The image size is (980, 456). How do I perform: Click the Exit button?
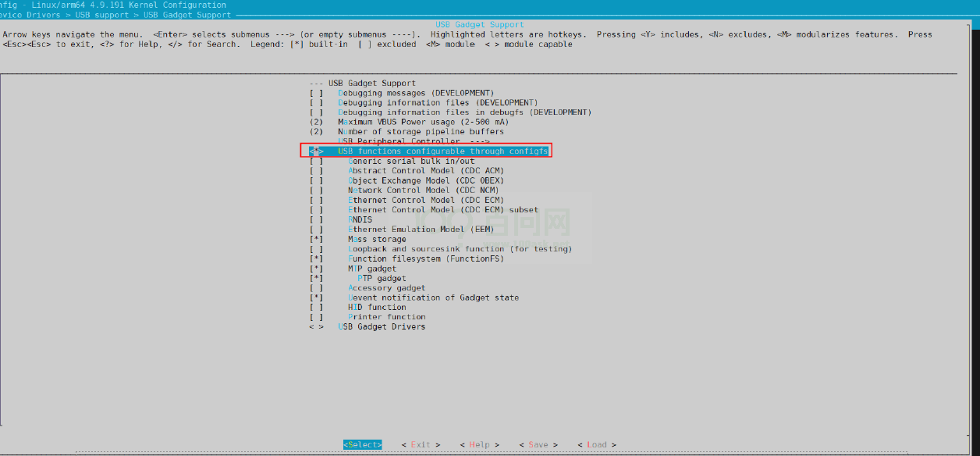pos(421,445)
